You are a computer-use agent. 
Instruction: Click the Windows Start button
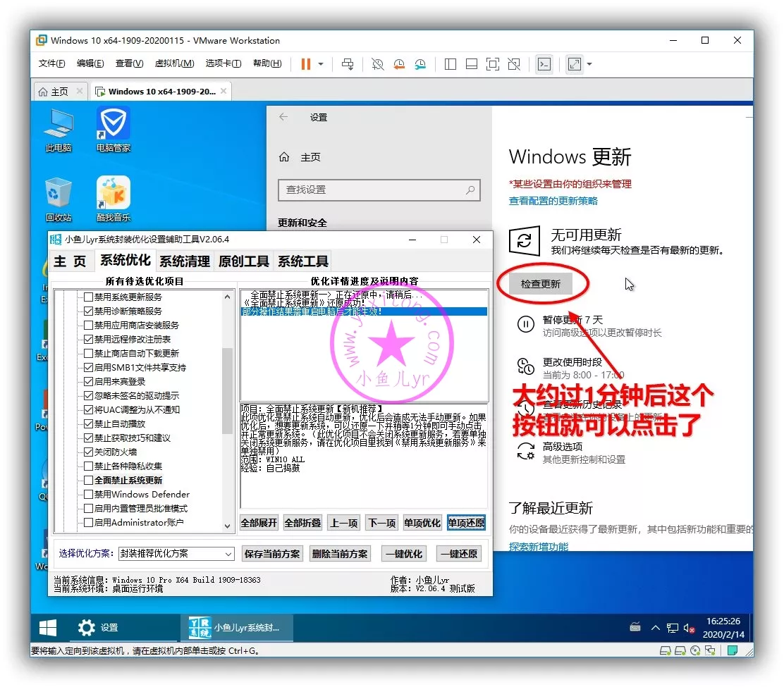[x=48, y=627]
